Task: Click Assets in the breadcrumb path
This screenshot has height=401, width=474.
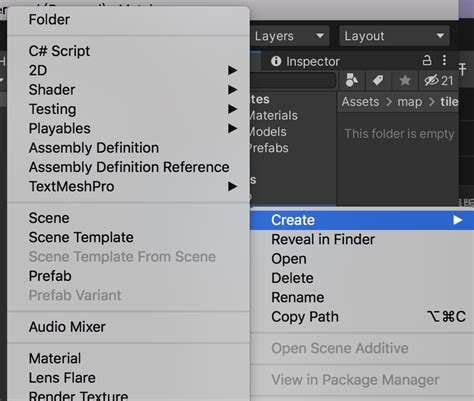Action: 360,102
